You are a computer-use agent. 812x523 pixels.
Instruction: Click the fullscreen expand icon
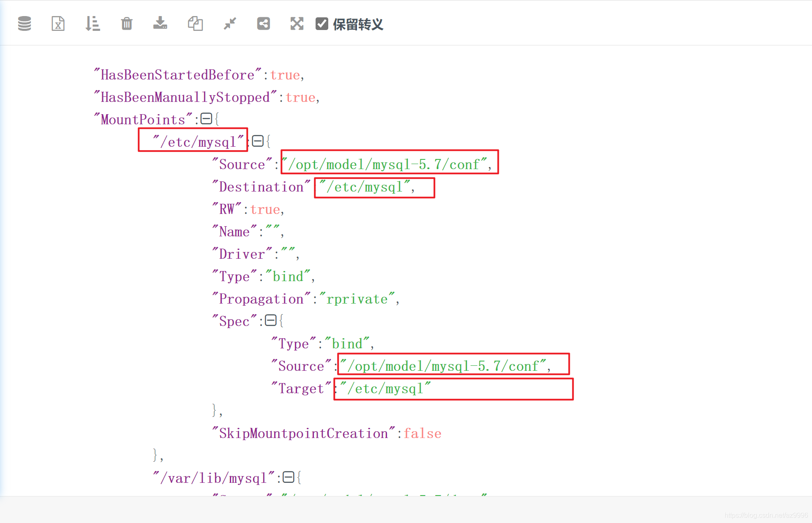[x=297, y=24]
